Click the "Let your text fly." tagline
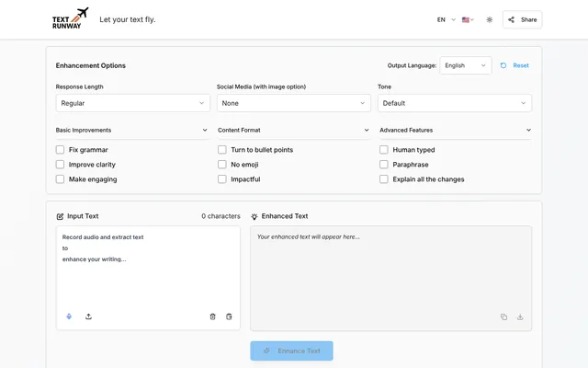Screen dimensions: 588x368 click(x=128, y=19)
